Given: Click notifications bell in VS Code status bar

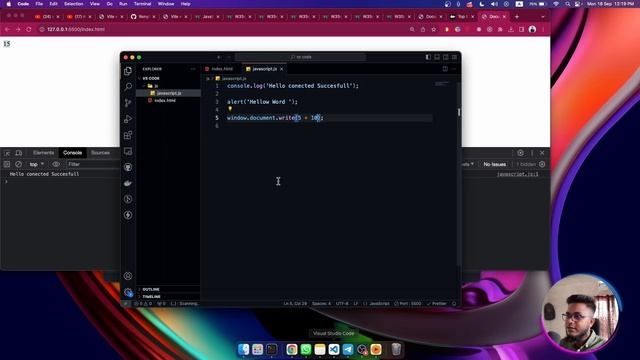Looking at the screenshot, I should pyautogui.click(x=454, y=304).
